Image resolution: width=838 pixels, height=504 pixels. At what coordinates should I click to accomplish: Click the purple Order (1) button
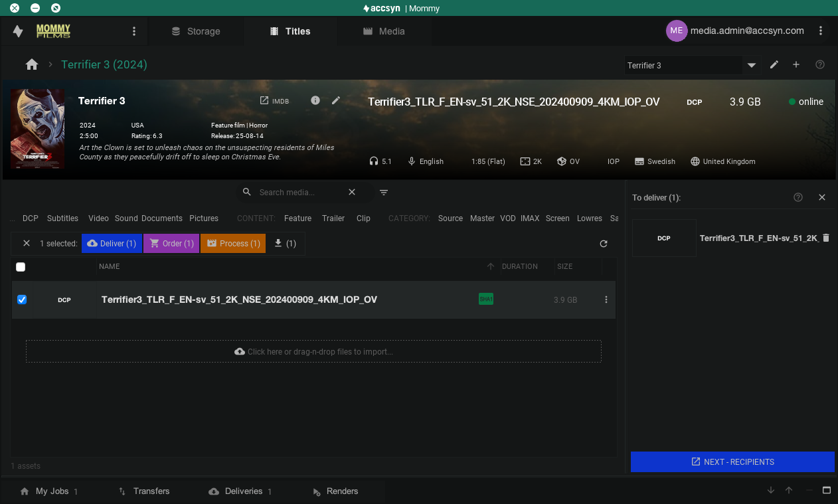pos(171,244)
